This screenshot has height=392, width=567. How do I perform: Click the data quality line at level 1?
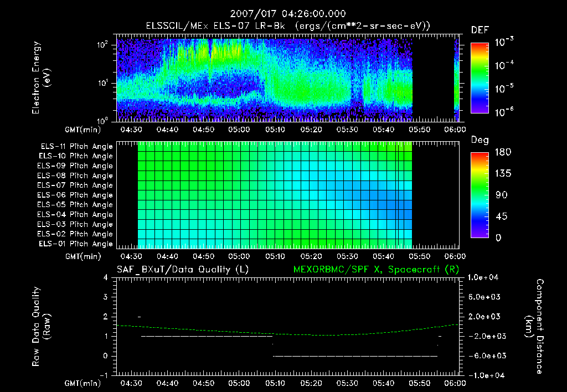207,336
